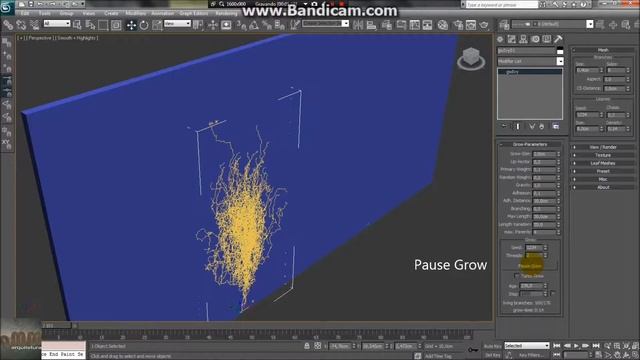This screenshot has width=640, height=360.
Task: Click the Unlink Selection icon
Action: click(21, 25)
